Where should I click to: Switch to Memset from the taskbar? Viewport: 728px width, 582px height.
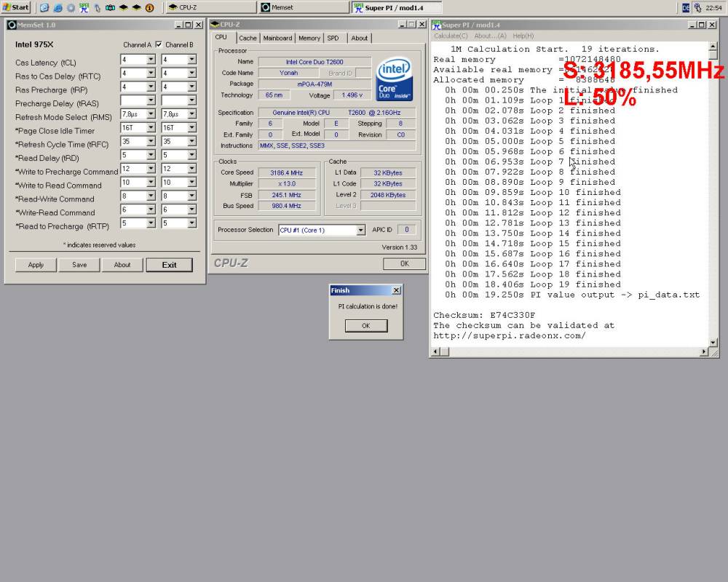(304, 7)
